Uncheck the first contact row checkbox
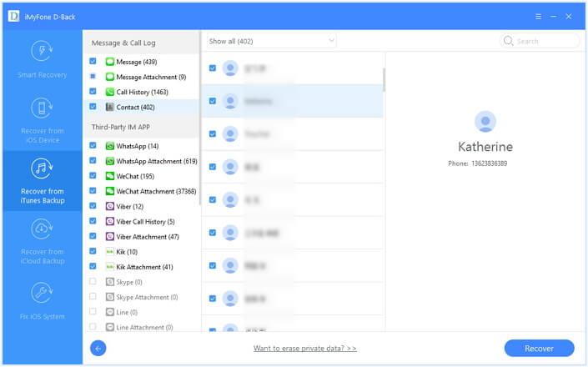 [212, 68]
